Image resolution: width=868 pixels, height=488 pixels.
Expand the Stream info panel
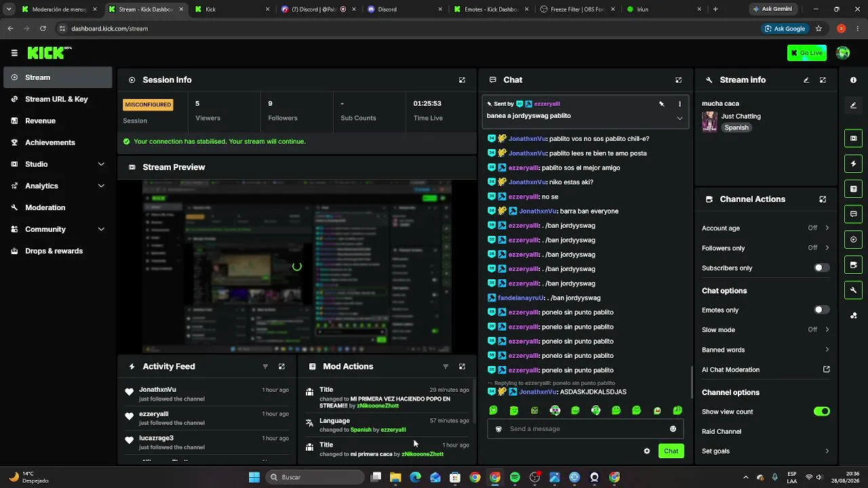coord(823,80)
